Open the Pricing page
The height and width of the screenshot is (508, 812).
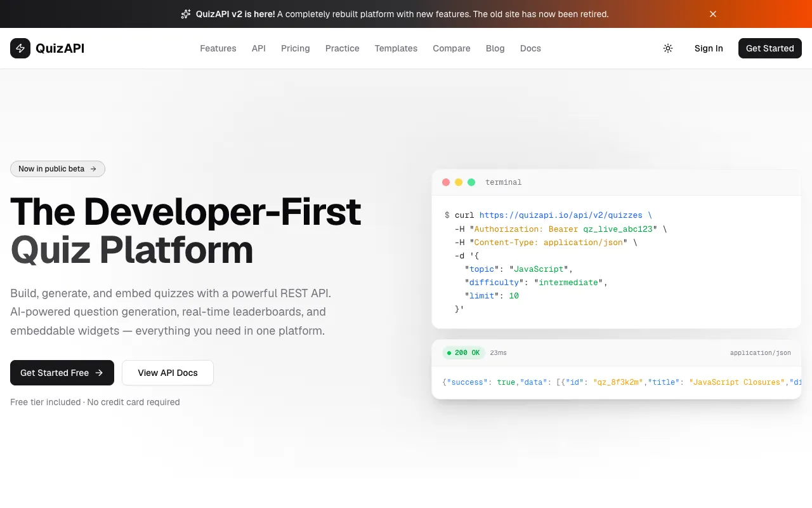296,48
